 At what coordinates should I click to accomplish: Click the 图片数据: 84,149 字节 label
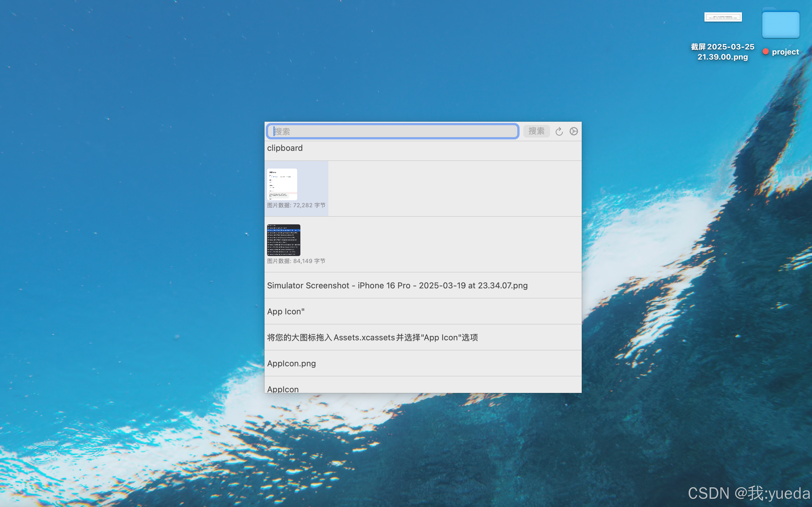[x=296, y=261]
